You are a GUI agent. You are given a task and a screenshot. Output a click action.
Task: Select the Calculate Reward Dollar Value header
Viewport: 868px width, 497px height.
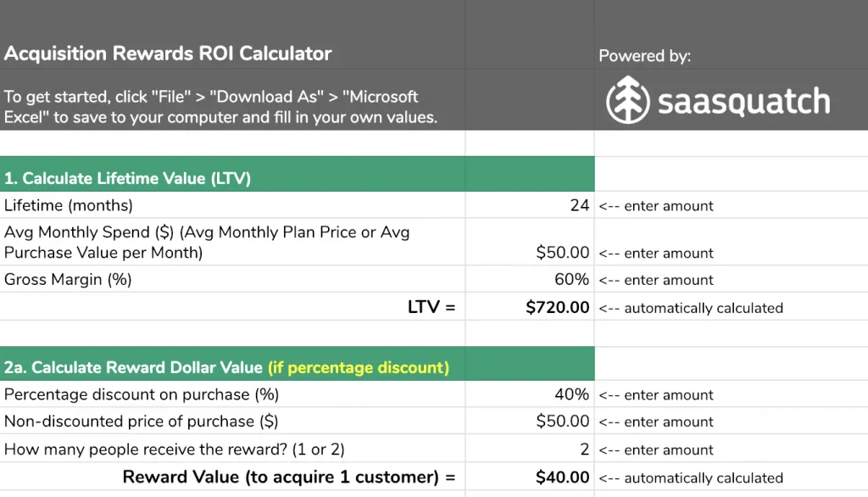pyautogui.click(x=298, y=366)
